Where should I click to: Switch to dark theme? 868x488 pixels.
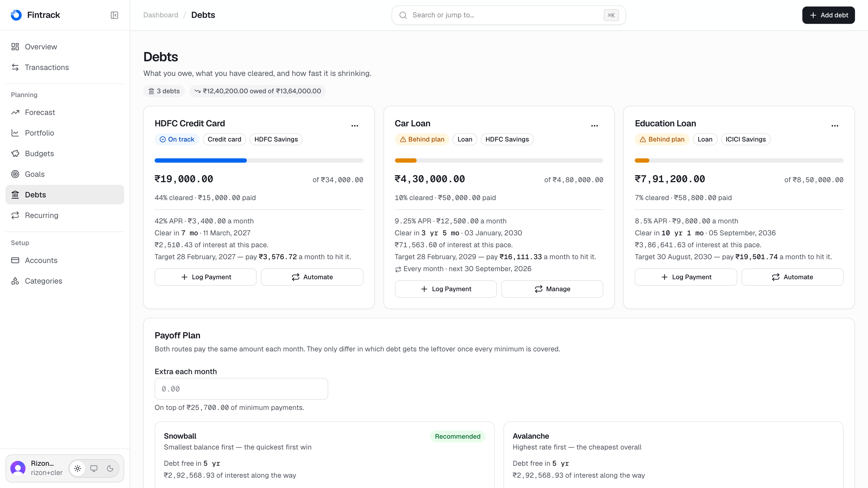[110, 468]
